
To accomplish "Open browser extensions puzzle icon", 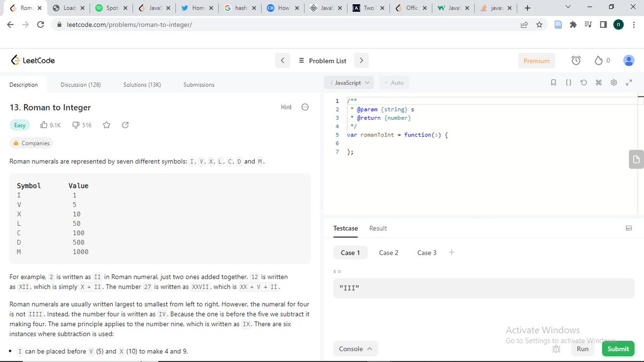I will [573, 25].
